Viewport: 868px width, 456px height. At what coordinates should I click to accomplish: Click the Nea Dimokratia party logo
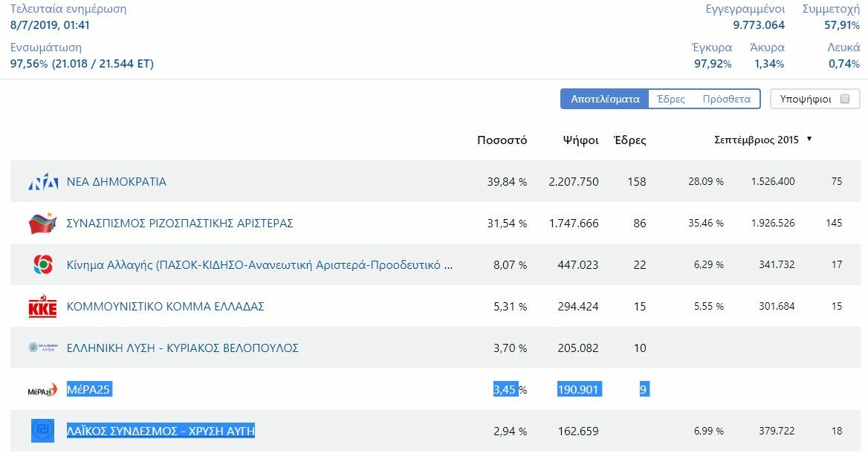click(x=42, y=181)
